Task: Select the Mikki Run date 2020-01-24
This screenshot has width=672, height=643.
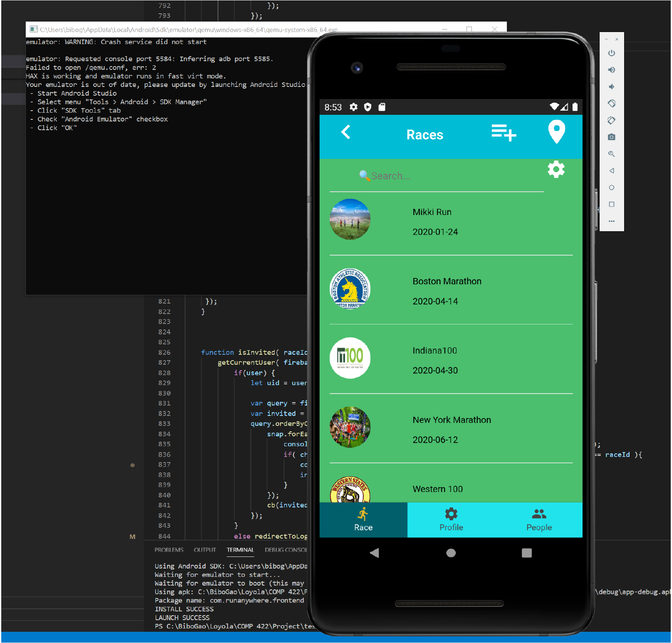Action: (435, 232)
